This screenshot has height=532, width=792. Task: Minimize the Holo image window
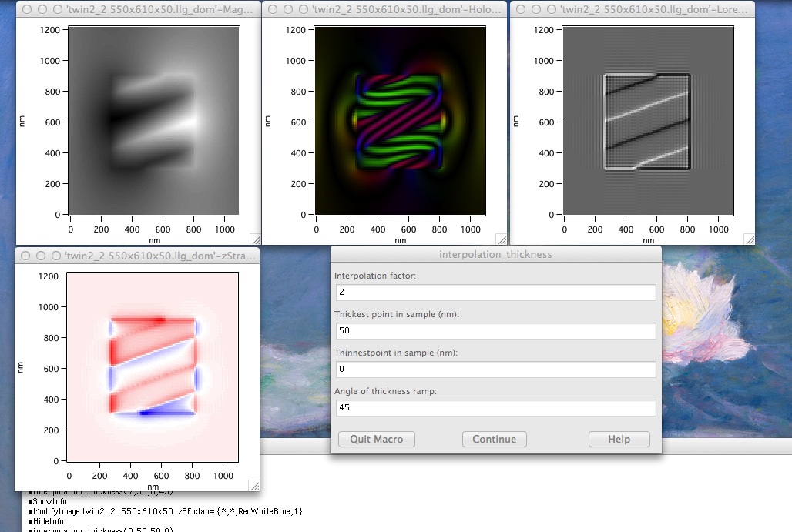point(287,9)
